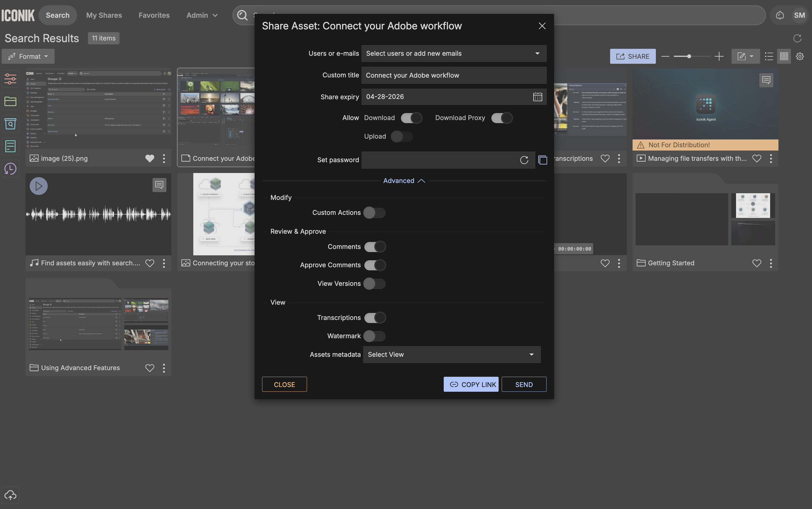The width and height of the screenshot is (812, 509).
Task: Copy password using the clipboard icon
Action: 542,160
